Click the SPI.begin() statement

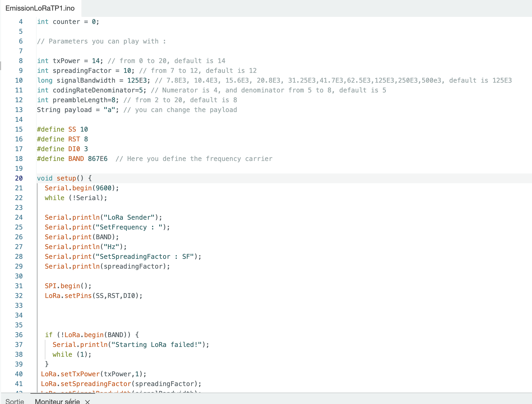pos(68,286)
